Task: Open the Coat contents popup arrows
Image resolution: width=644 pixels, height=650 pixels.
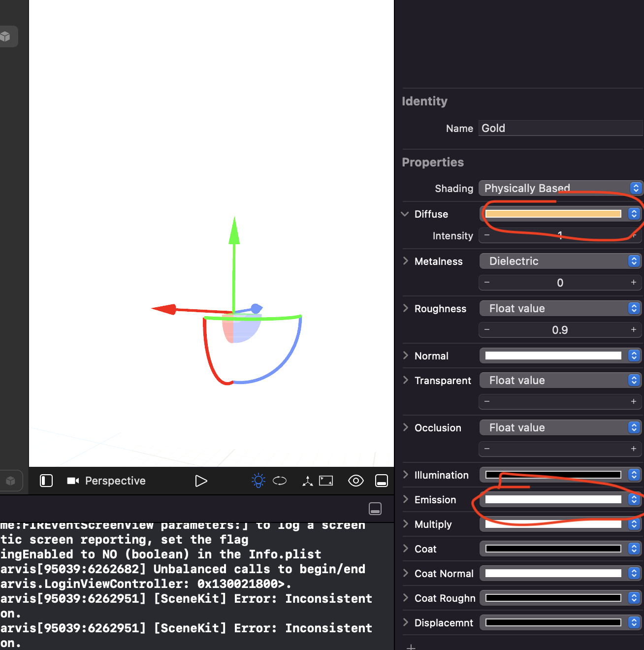Action: 634,549
